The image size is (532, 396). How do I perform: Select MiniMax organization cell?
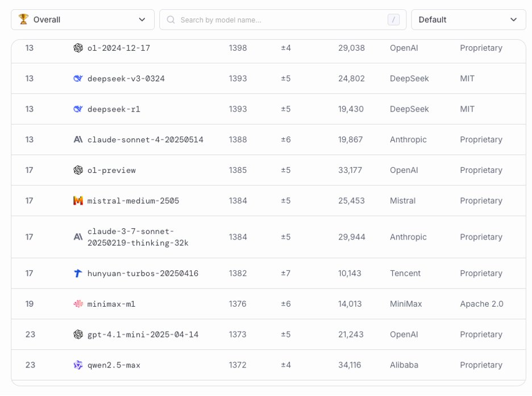(x=406, y=304)
